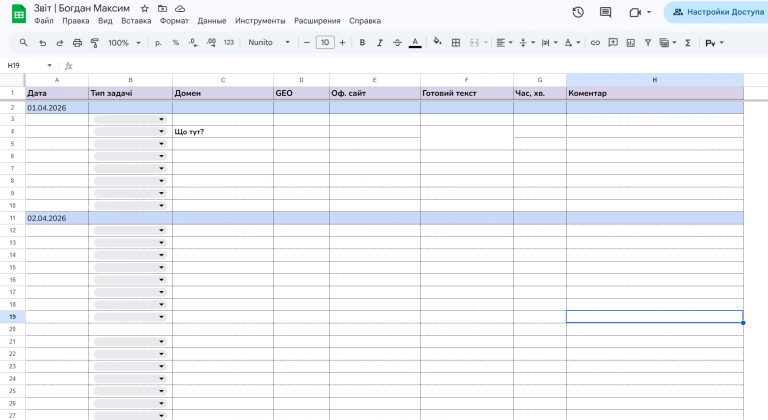The image size is (768, 420).
Task: Open the Google Sheets home icon
Action: [x=19, y=14]
